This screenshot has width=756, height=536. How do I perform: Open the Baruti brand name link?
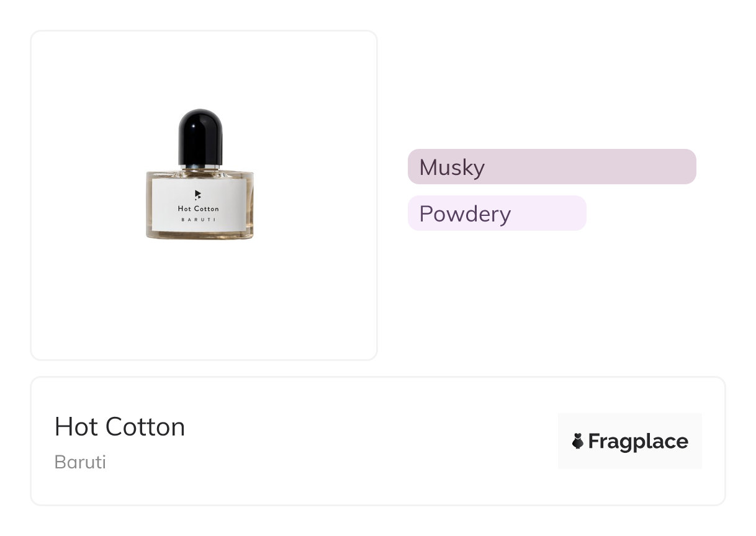[x=80, y=462]
